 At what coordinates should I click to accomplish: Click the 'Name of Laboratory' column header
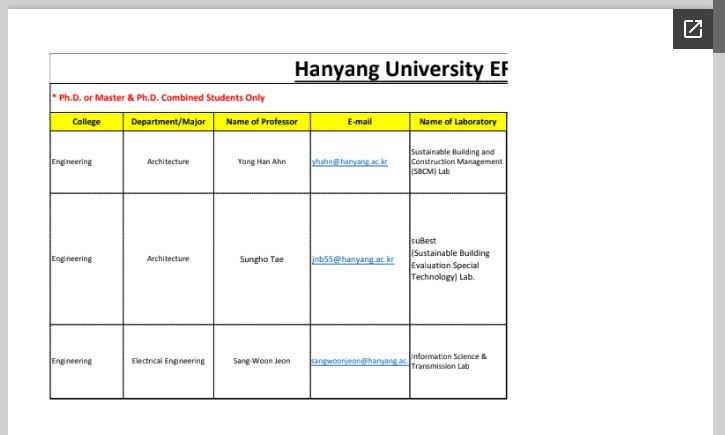(x=458, y=122)
